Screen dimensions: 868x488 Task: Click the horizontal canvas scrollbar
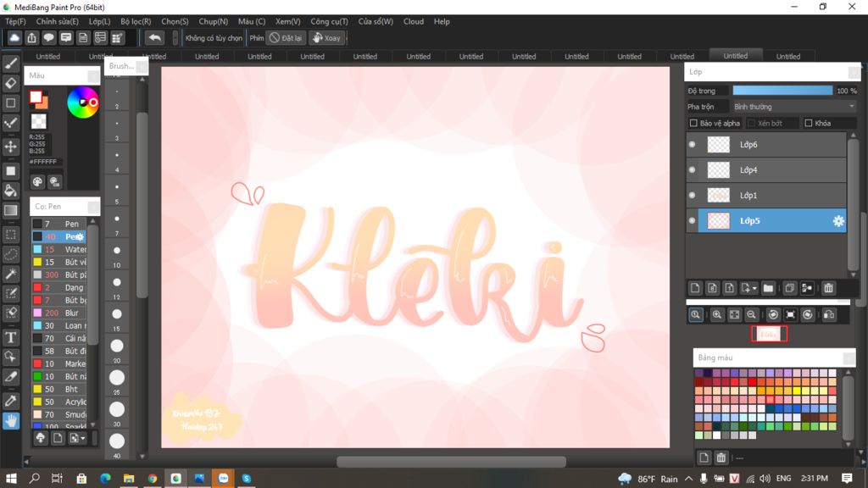[x=451, y=462]
